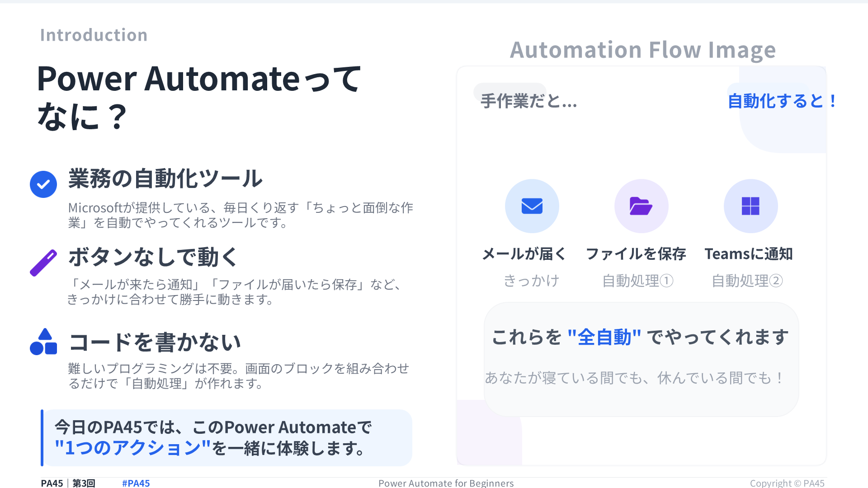Select the 手作業だと... tab label
Screen dimensions: 868x488
[528, 101]
